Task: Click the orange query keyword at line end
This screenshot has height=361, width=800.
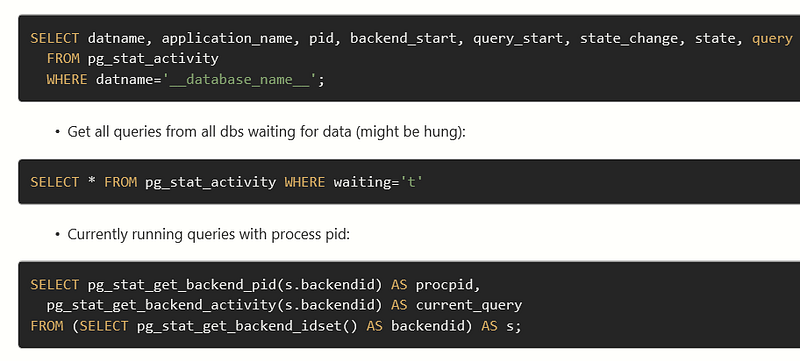Action: point(772,39)
